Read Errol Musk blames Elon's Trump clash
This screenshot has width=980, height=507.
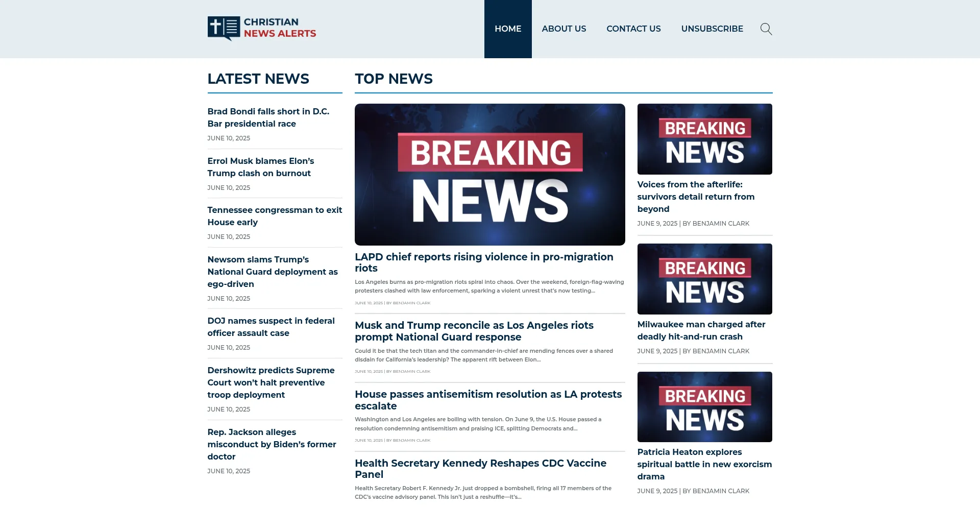coord(260,167)
